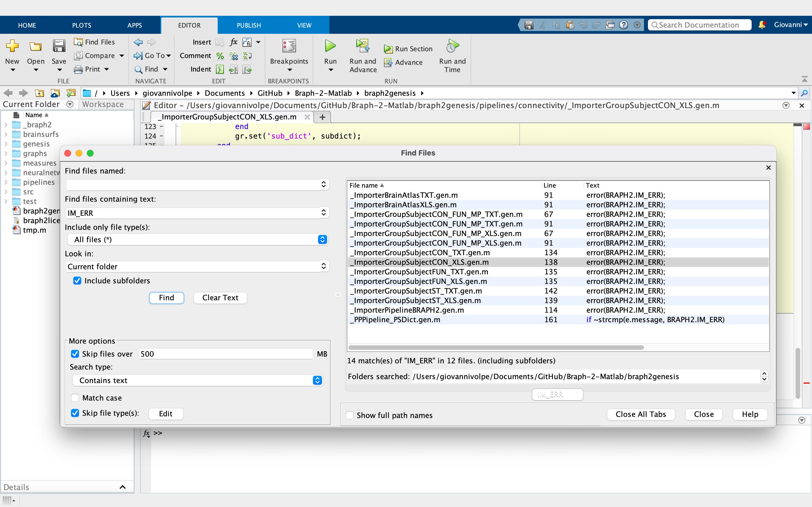The height and width of the screenshot is (507, 812).
Task: Insert a function with fx
Action: pos(233,42)
